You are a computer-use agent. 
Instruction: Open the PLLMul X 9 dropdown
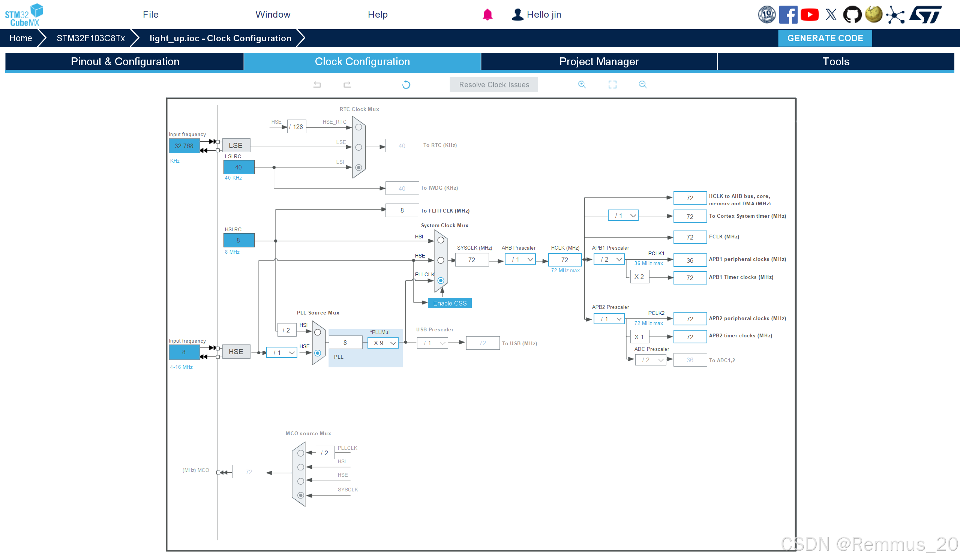pos(383,343)
